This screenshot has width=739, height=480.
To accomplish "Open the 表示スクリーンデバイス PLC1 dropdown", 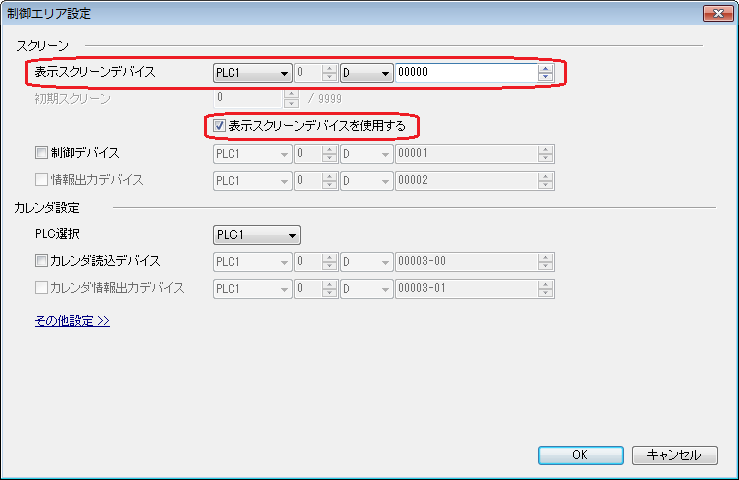I will point(252,72).
